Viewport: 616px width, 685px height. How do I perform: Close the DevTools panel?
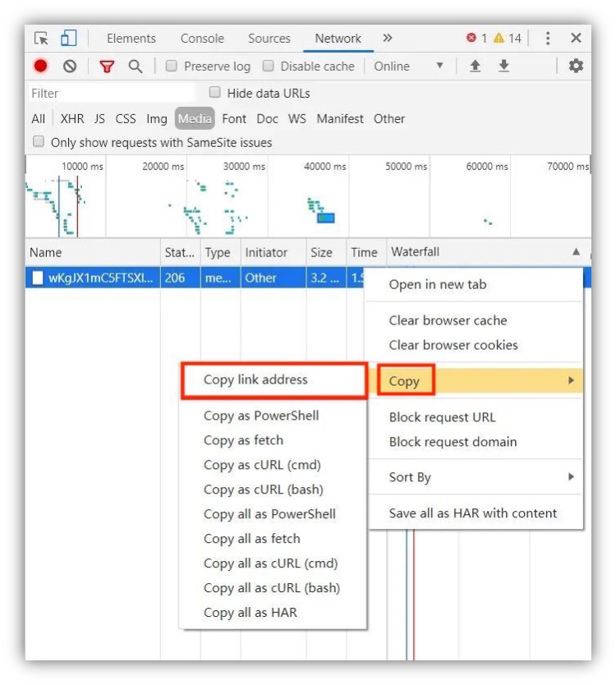coord(576,38)
